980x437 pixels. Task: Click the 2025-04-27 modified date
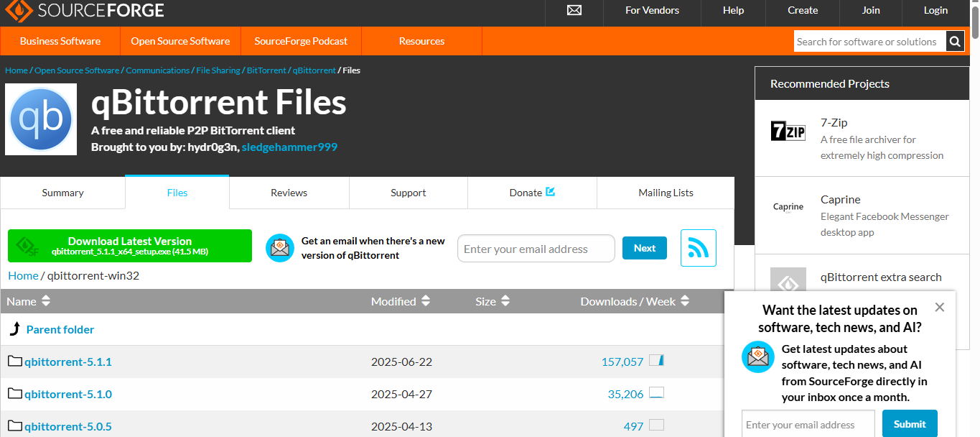pos(401,394)
